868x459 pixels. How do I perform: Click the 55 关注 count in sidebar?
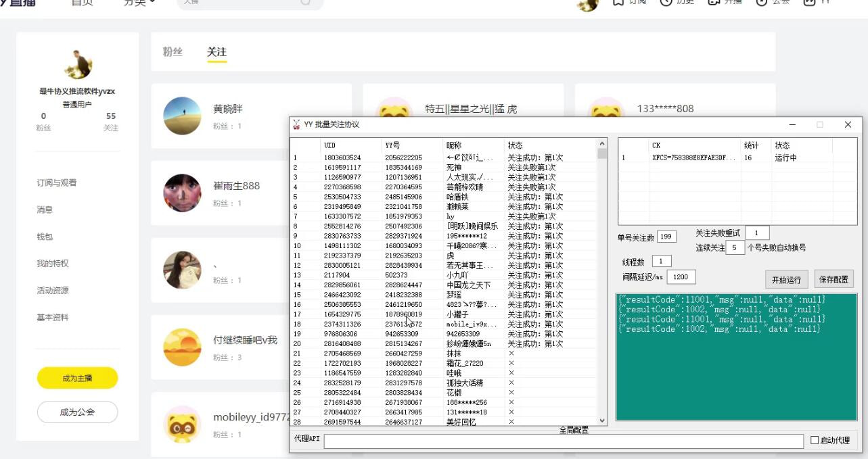(x=111, y=122)
